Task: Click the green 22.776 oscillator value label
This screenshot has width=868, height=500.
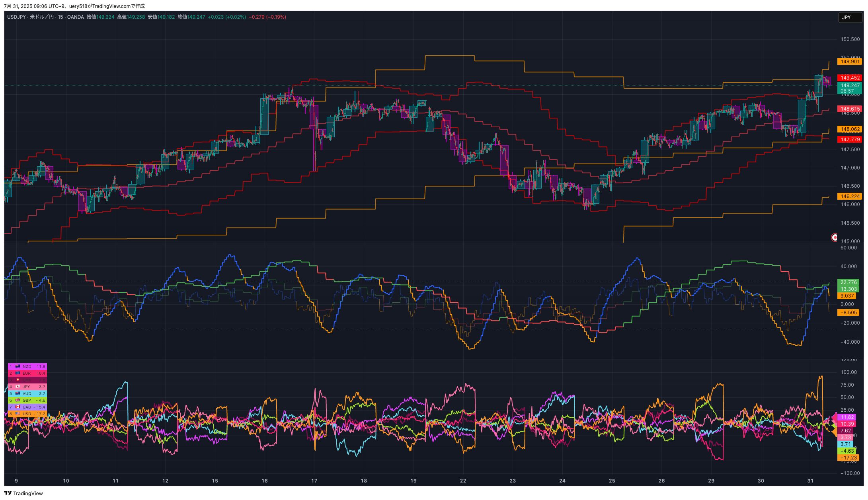Action: [848, 282]
